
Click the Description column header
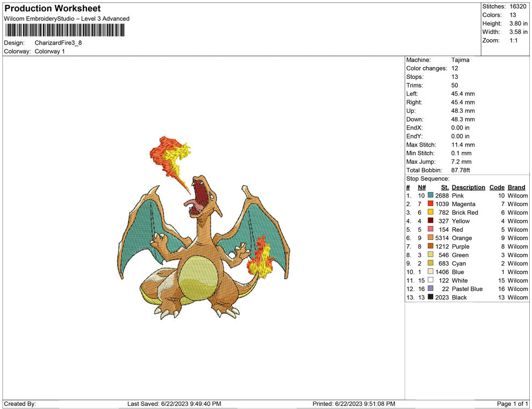[468, 187]
